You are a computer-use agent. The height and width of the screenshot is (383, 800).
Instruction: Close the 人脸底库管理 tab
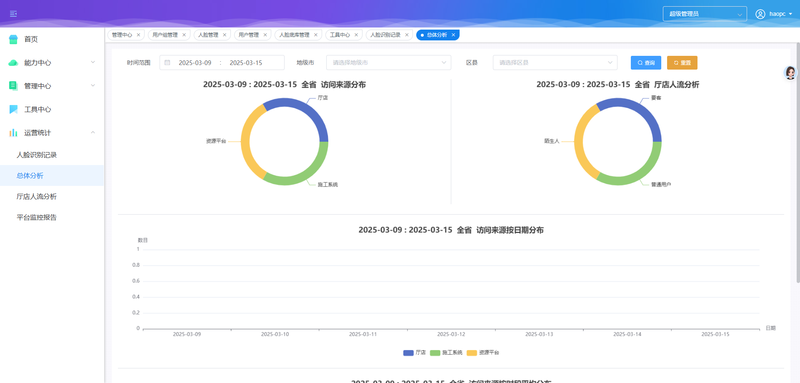tap(316, 35)
